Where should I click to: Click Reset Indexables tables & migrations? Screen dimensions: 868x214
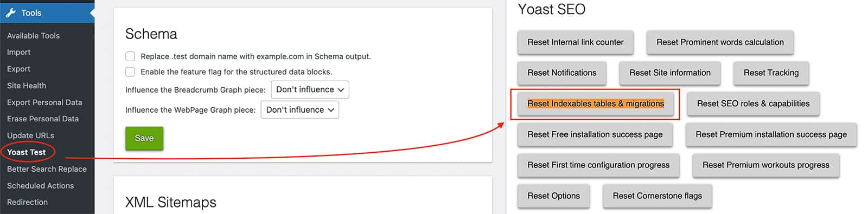(x=596, y=103)
